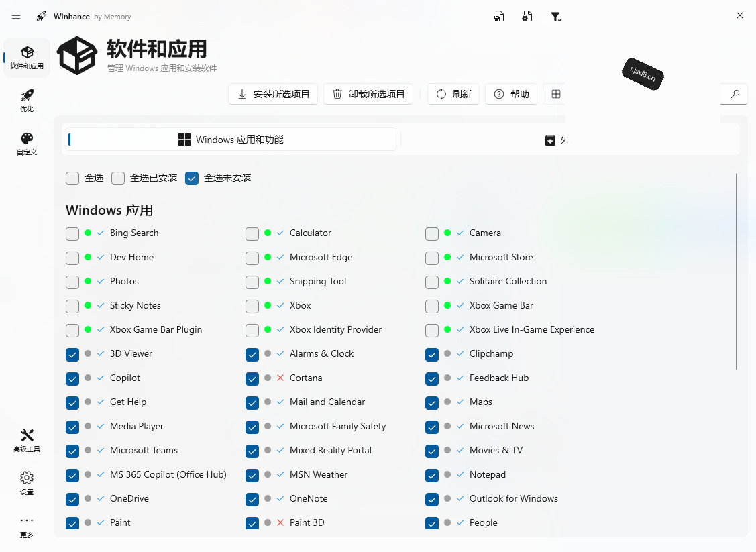This screenshot has height=552, width=756.
Task: Open the 软件和应用 sidebar section
Action: coord(27,58)
